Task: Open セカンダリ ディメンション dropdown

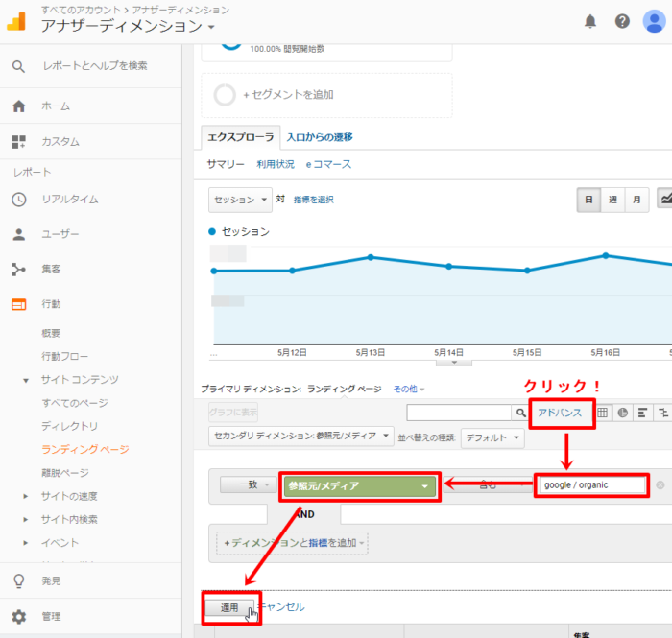Action: 300,436
